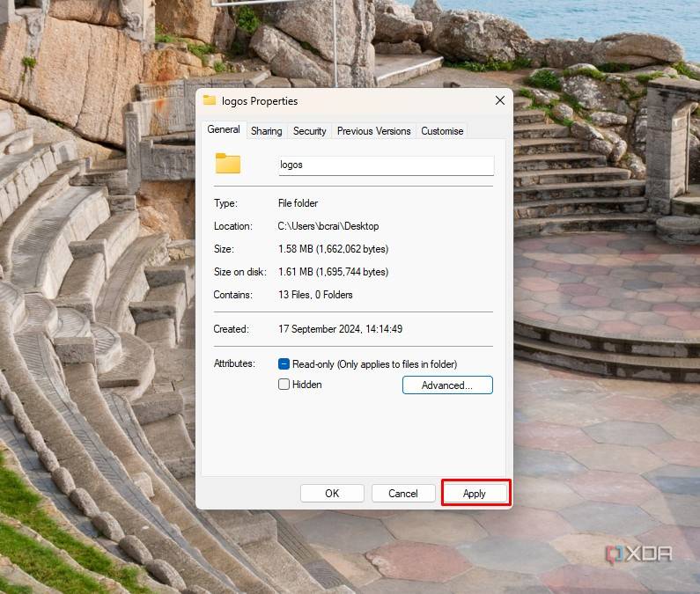
Task: Click the folder icon in the title bar
Action: pos(210,100)
